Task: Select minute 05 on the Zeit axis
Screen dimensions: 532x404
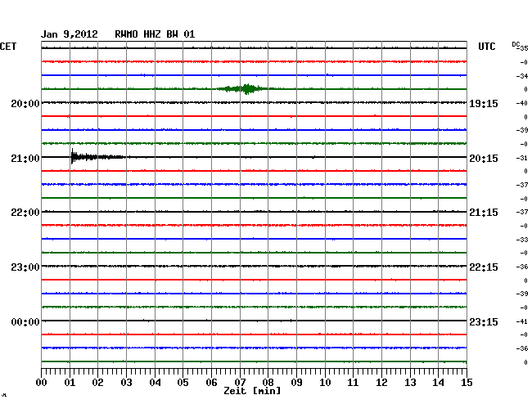Action: tap(183, 383)
